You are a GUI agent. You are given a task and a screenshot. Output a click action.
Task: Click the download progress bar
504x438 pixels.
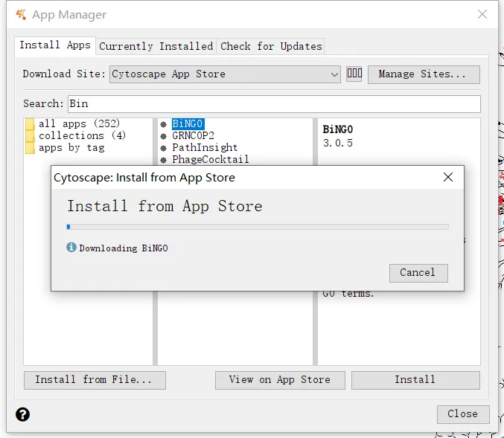tap(257, 227)
